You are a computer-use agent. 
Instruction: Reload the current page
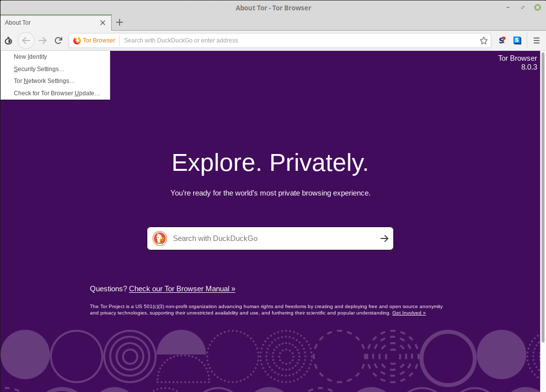[x=58, y=40]
